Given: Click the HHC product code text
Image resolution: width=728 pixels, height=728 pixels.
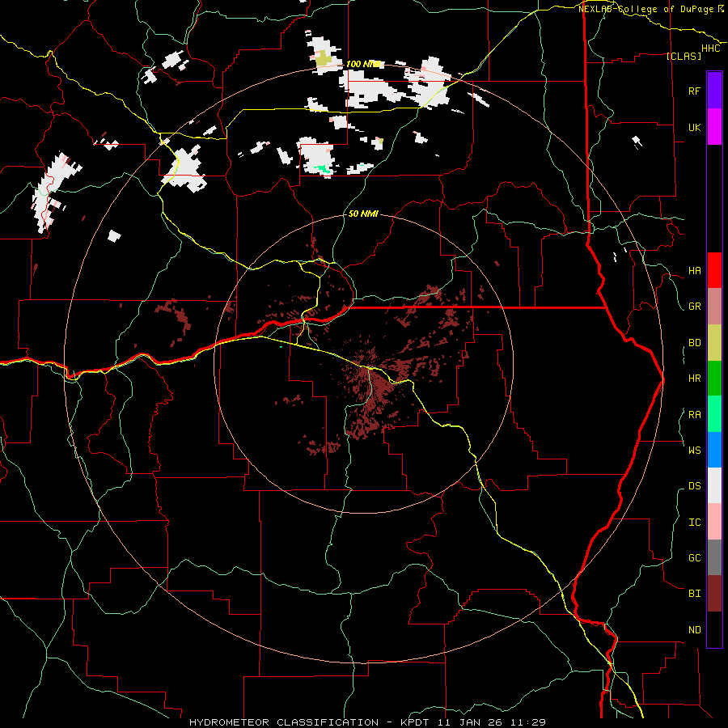Looking at the screenshot, I should tap(711, 49).
